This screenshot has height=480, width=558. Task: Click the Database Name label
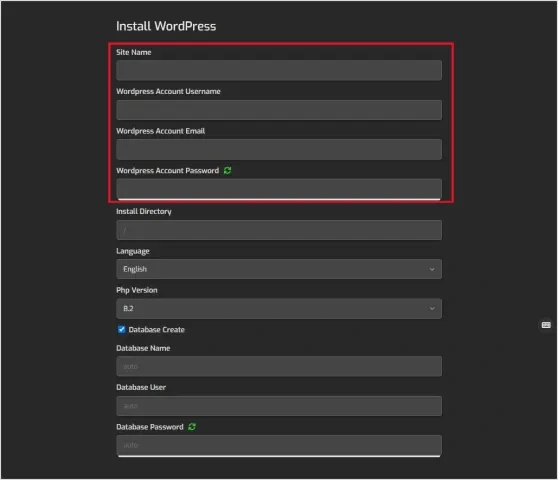click(143, 348)
